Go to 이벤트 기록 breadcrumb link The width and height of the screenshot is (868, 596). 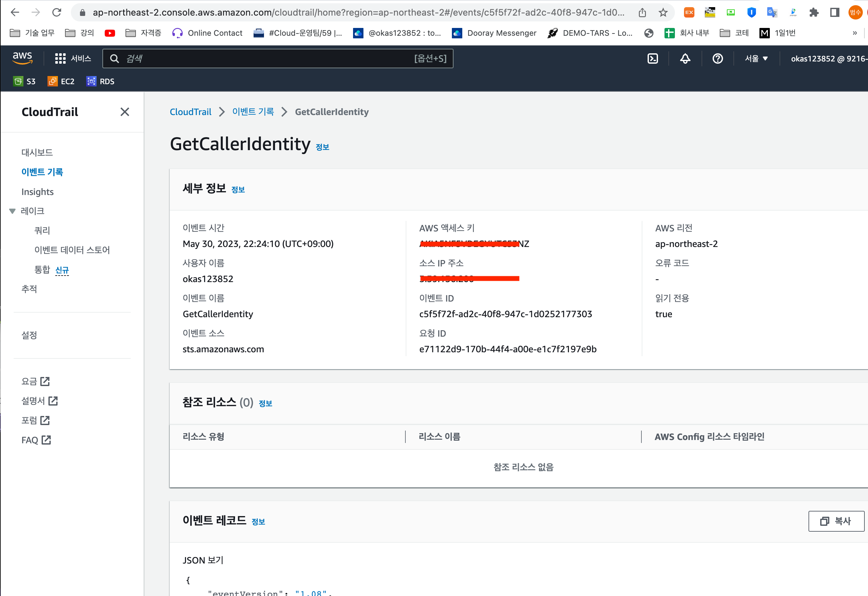253,112
